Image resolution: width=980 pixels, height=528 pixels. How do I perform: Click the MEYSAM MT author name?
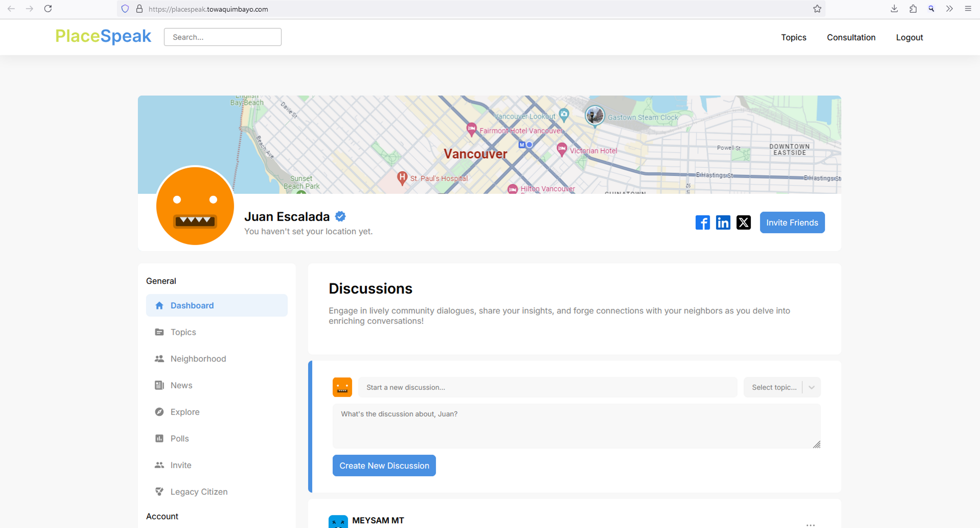[378, 520]
